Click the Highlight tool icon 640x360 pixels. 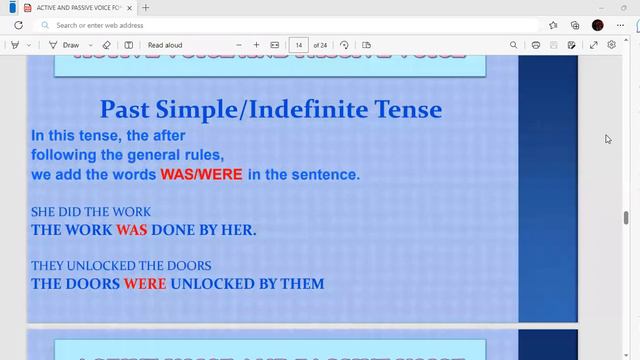pos(15,45)
